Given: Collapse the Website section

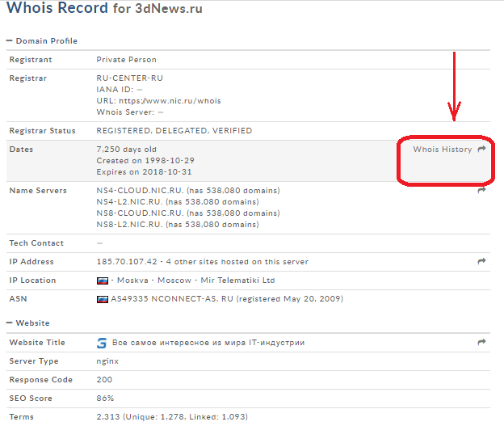Looking at the screenshot, I should coord(28,323).
